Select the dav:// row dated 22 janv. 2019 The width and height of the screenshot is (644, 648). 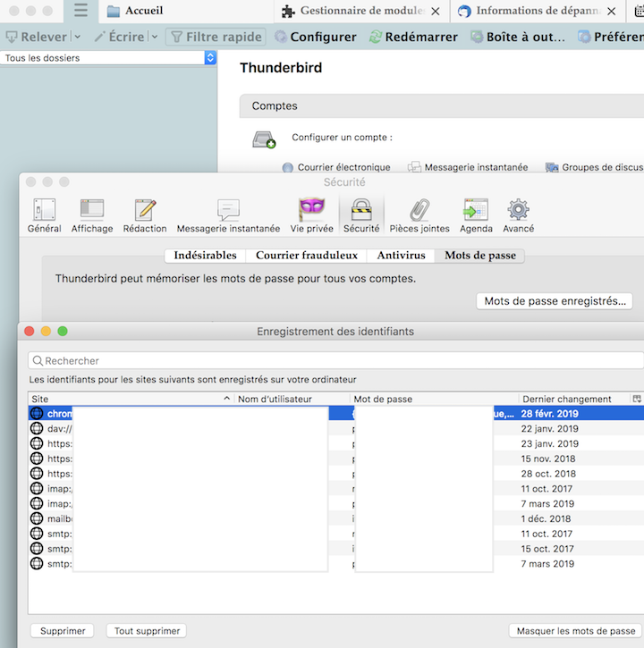pos(335,428)
